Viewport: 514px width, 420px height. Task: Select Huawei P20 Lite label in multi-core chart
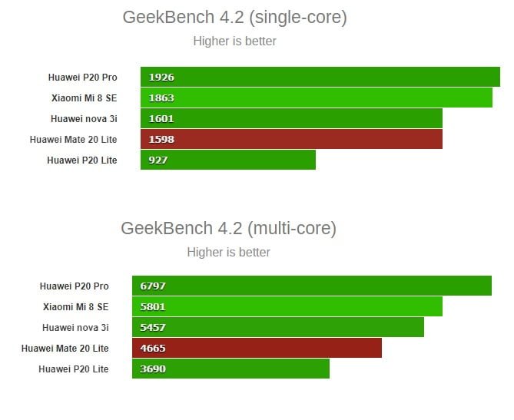(74, 369)
